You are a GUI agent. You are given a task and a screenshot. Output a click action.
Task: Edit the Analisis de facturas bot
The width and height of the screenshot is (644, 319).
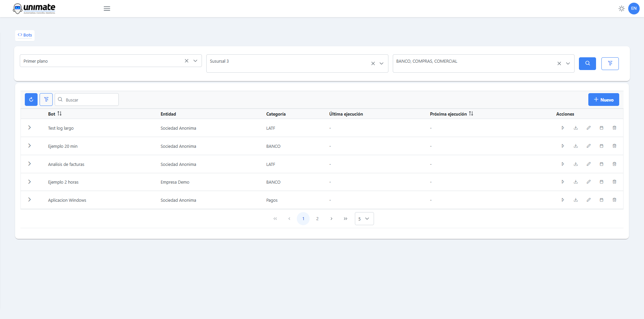(x=589, y=164)
